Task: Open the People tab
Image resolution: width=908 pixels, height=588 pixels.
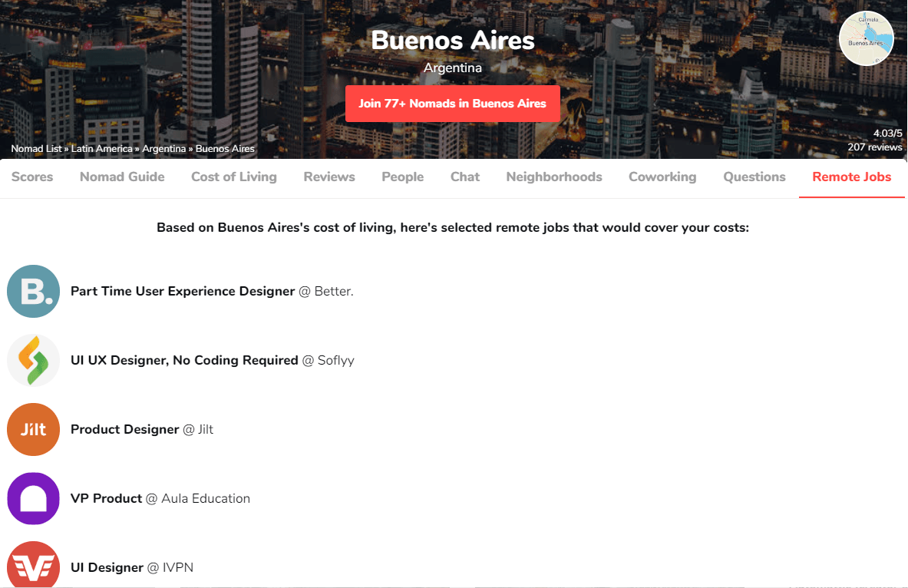Action: [x=403, y=177]
